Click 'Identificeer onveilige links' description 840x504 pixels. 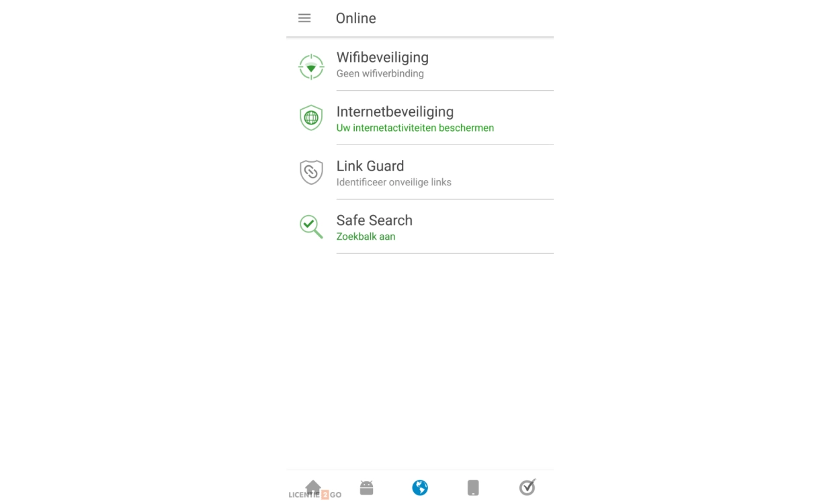(x=394, y=182)
